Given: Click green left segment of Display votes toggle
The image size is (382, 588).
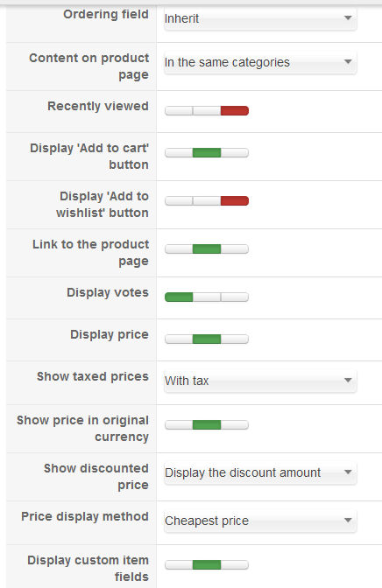Looking at the screenshot, I should (x=179, y=297).
